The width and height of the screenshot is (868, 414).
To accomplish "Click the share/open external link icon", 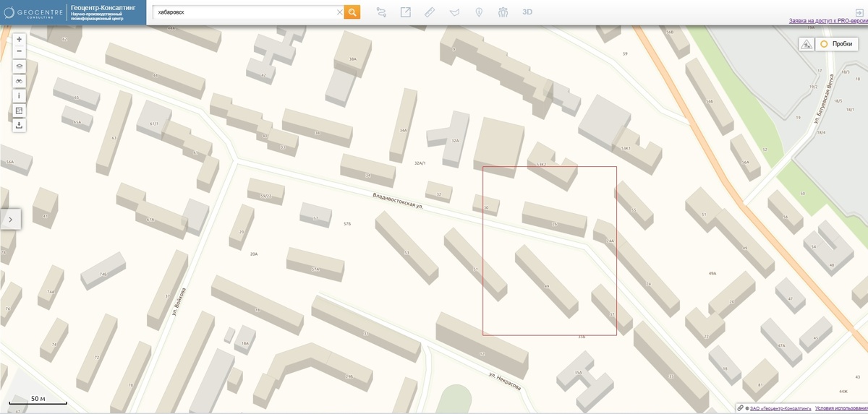I will tap(406, 12).
